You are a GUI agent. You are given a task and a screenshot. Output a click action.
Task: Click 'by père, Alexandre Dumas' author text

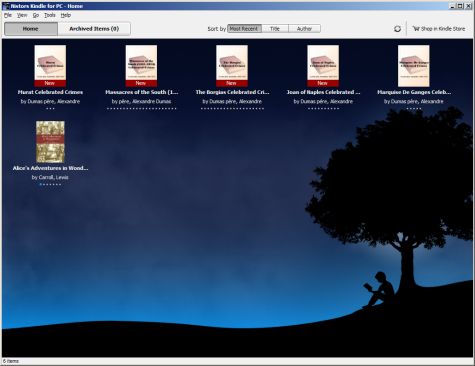tap(141, 101)
